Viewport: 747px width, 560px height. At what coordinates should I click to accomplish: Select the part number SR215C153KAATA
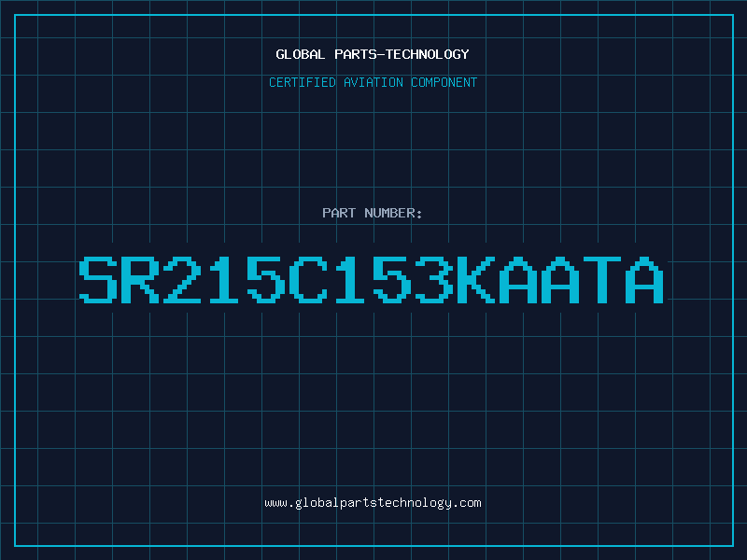(371, 280)
